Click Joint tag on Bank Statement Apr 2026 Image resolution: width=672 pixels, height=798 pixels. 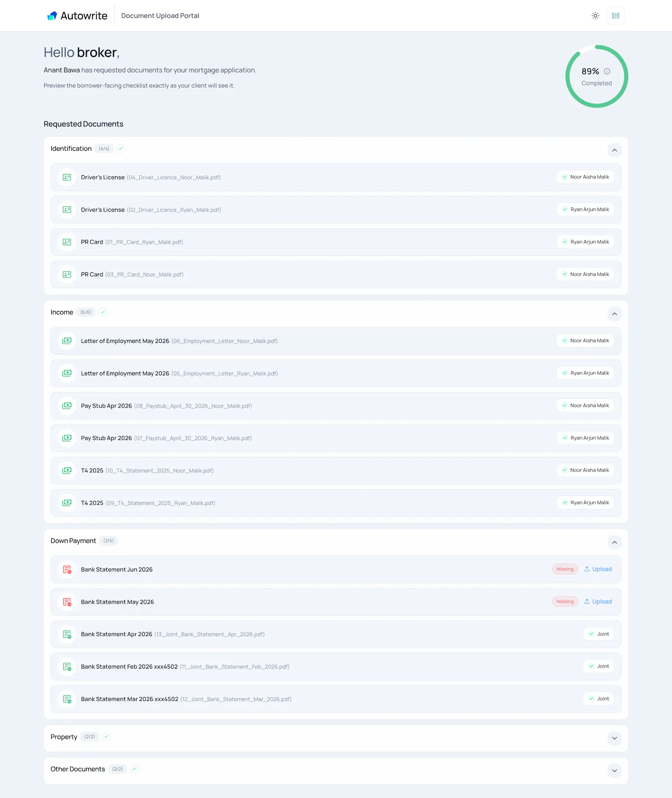click(598, 634)
